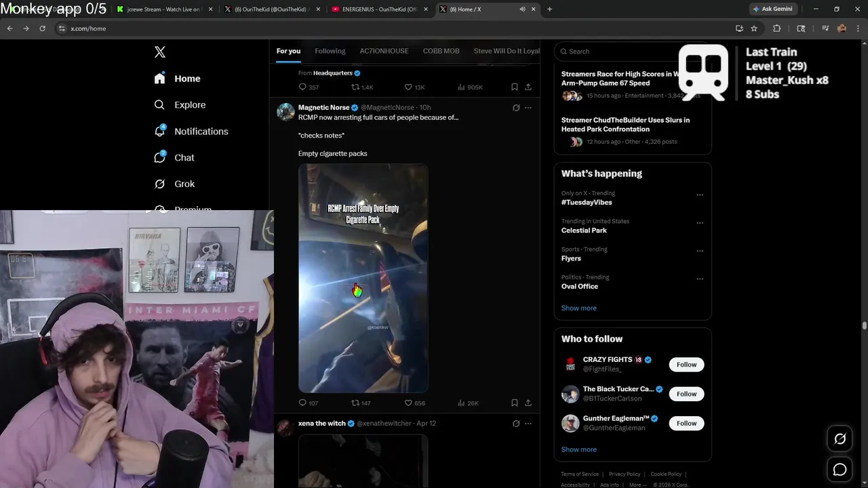
Task: Open the ChudTheBuilder slurs news story
Action: 632,131
